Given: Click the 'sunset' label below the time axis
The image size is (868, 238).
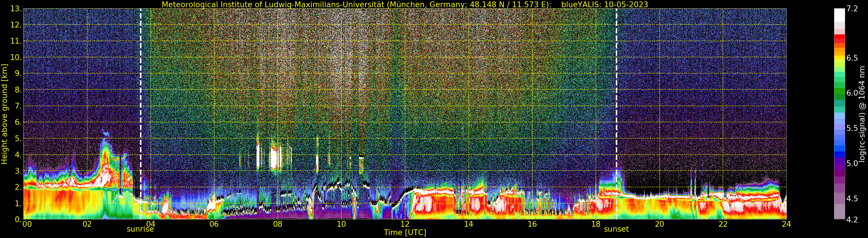Looking at the screenshot, I should click(616, 229).
